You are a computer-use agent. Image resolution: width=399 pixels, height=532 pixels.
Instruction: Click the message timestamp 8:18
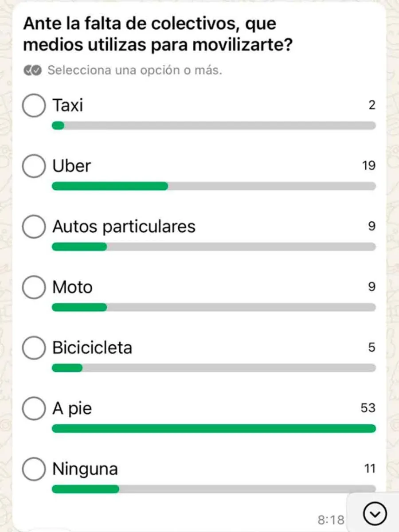[331, 519]
